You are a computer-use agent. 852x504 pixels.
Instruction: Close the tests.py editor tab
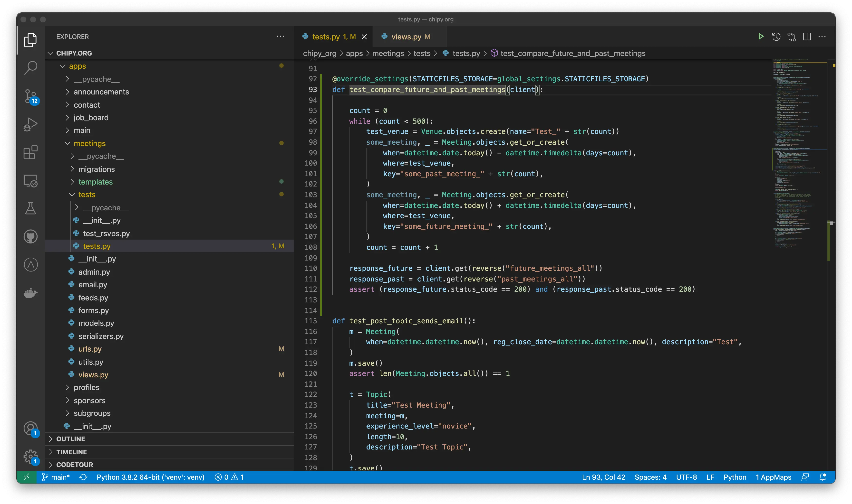(x=364, y=37)
